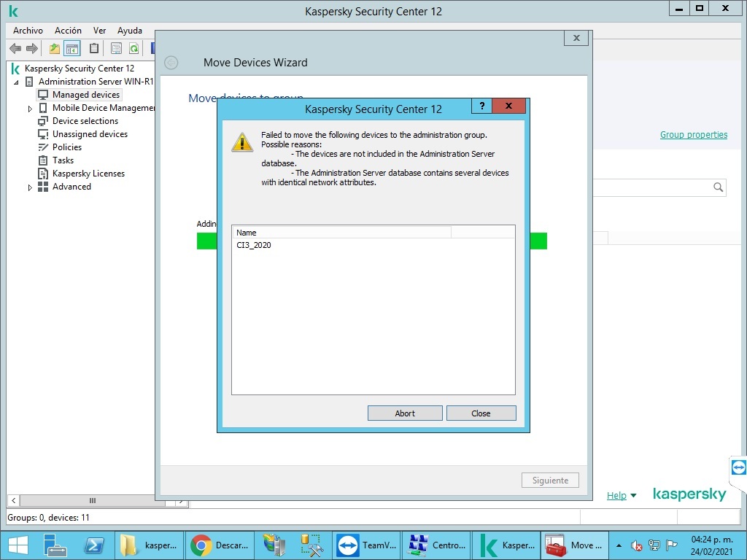Open the kasper folder in the taskbar
Viewport: 747px width, 560px height.
149,545
